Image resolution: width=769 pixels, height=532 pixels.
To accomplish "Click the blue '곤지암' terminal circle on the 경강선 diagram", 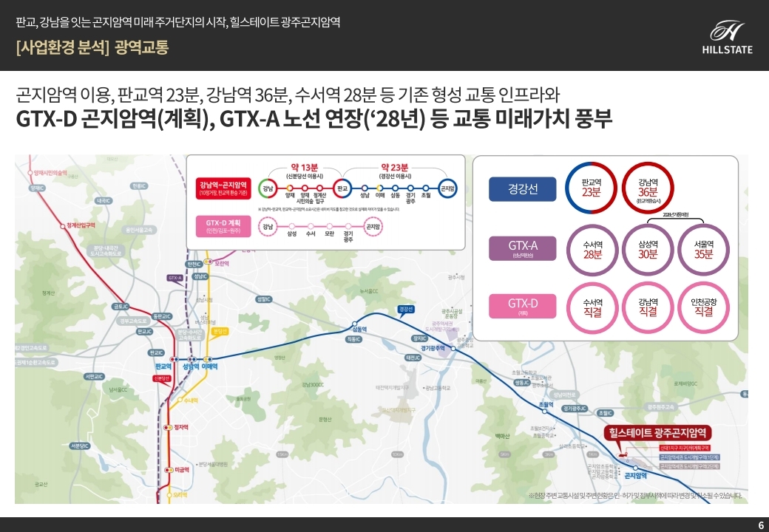I will click(447, 188).
